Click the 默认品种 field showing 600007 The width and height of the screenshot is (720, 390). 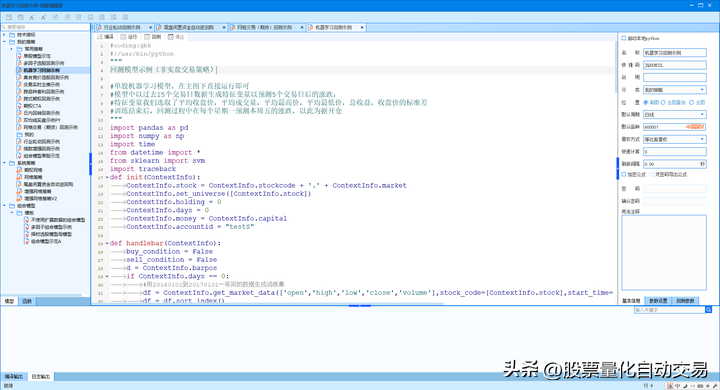(x=675, y=127)
